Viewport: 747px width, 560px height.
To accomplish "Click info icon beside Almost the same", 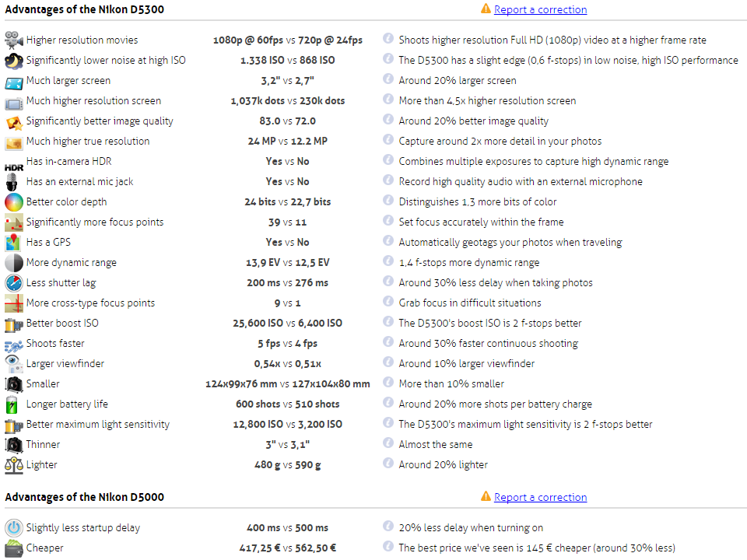I will click(388, 443).
